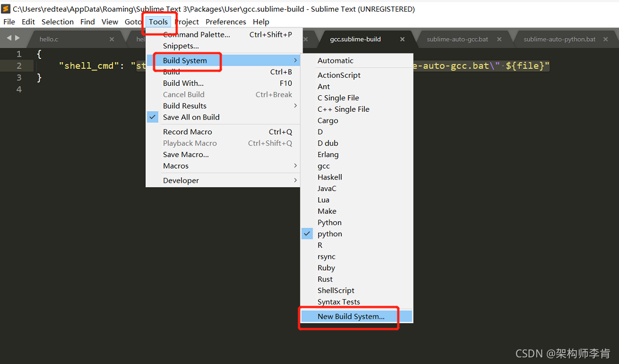Viewport: 619px width, 364px height.
Task: Choose Save Macro... menu item
Action: (x=223, y=155)
